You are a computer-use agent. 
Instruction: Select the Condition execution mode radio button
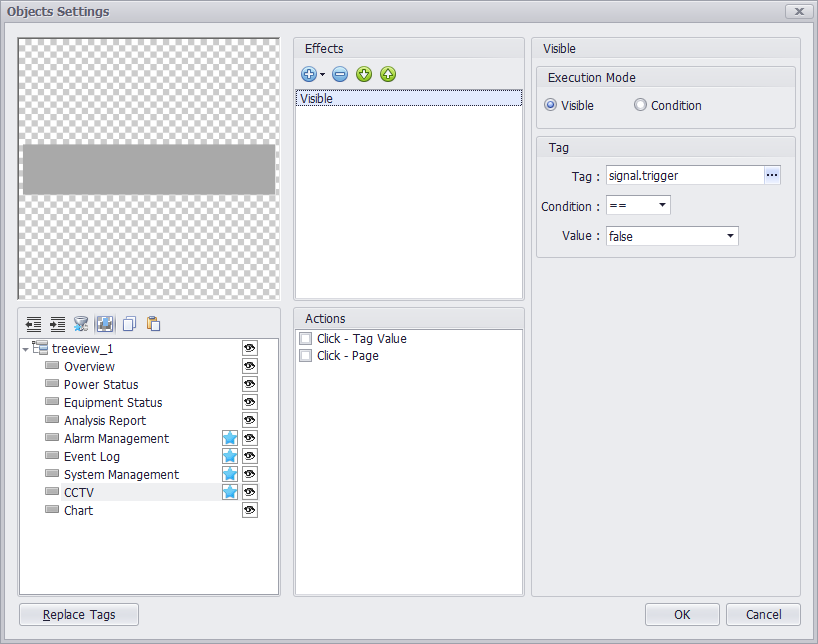click(640, 105)
